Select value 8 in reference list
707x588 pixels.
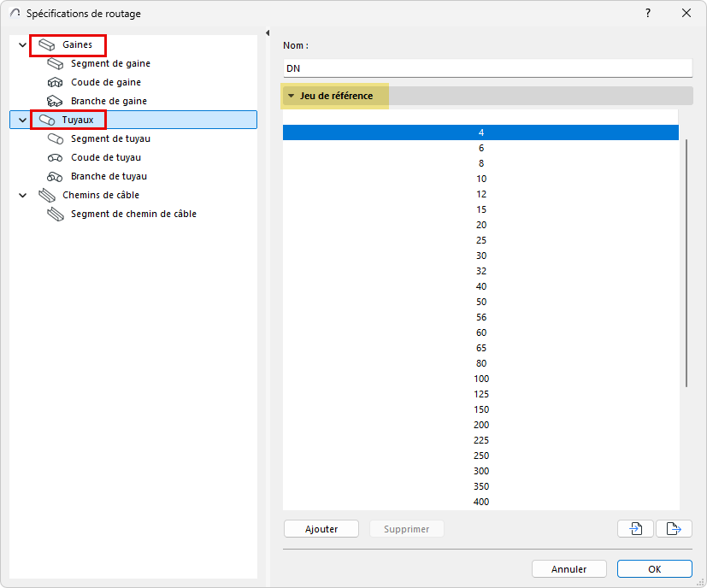480,163
